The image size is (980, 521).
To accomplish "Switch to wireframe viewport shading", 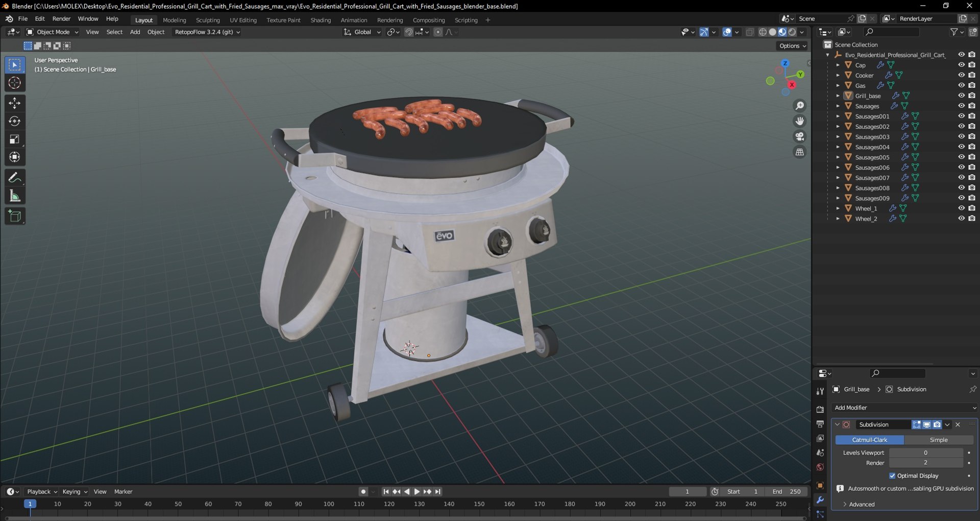I will [763, 32].
